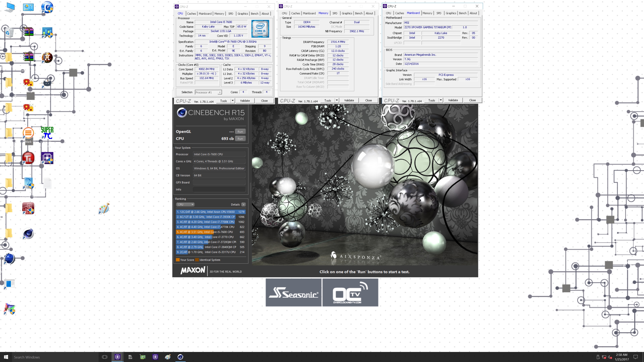Select CPU tab in Mainboard CPU-Z window
This screenshot has height=362, width=644.
[388, 13]
